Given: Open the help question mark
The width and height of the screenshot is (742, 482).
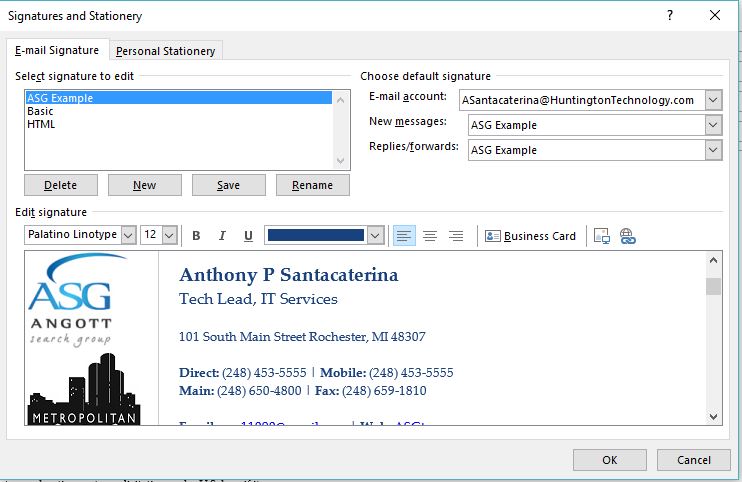Looking at the screenshot, I should (x=670, y=16).
